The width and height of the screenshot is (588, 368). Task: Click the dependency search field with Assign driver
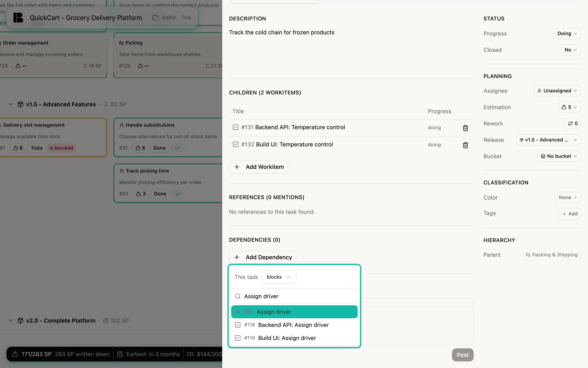(294, 296)
